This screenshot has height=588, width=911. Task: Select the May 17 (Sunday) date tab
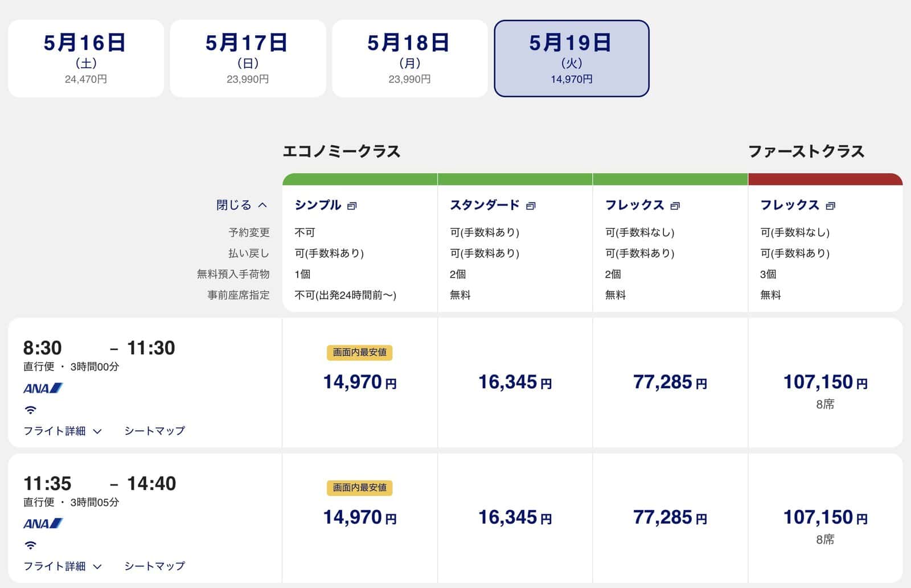point(248,59)
